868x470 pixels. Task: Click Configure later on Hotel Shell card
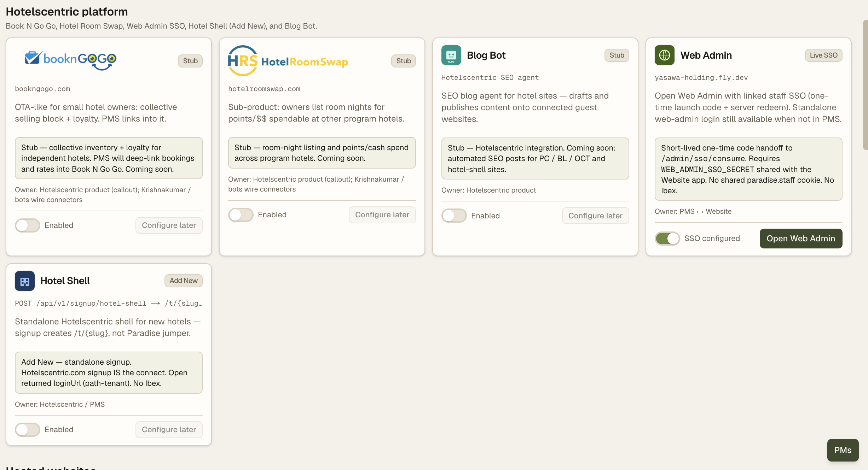coord(169,430)
